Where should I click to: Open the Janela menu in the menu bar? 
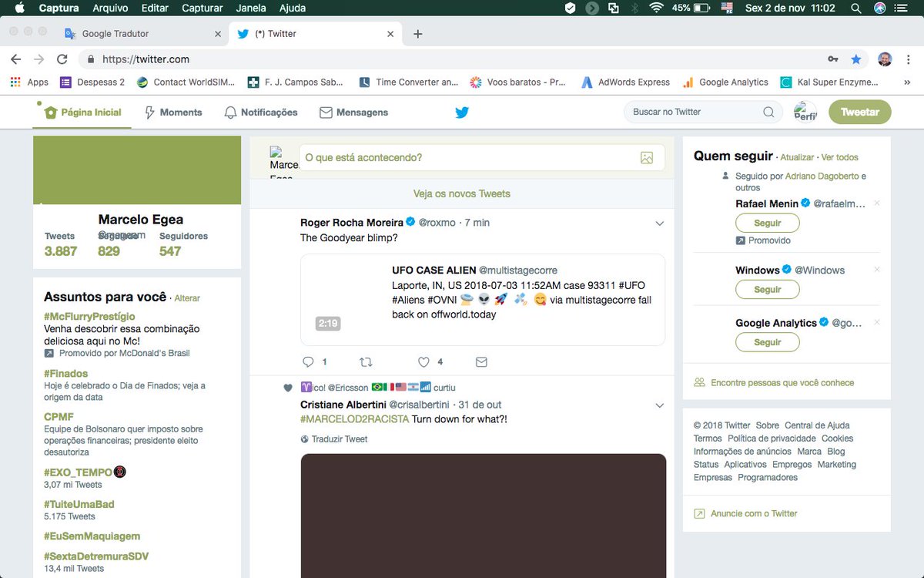tap(251, 8)
